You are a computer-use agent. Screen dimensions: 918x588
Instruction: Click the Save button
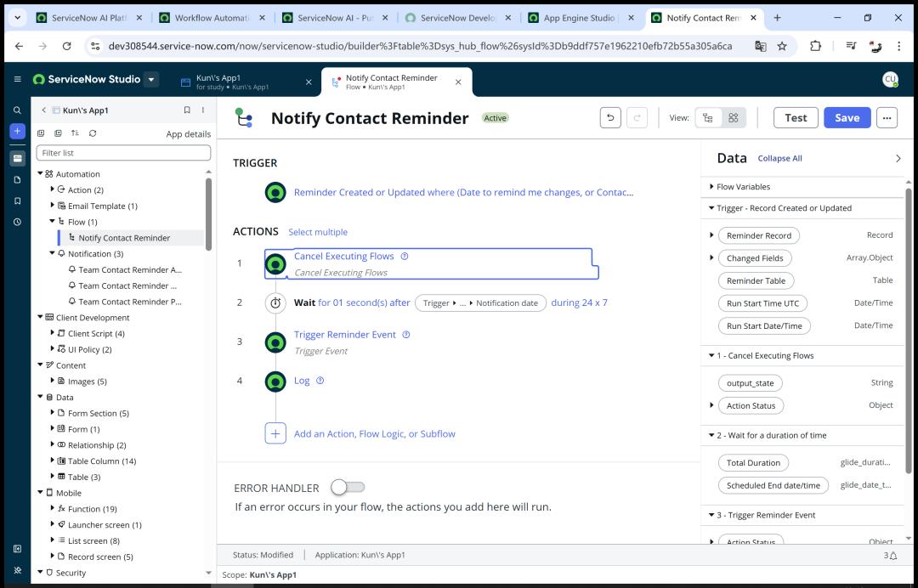click(x=847, y=117)
